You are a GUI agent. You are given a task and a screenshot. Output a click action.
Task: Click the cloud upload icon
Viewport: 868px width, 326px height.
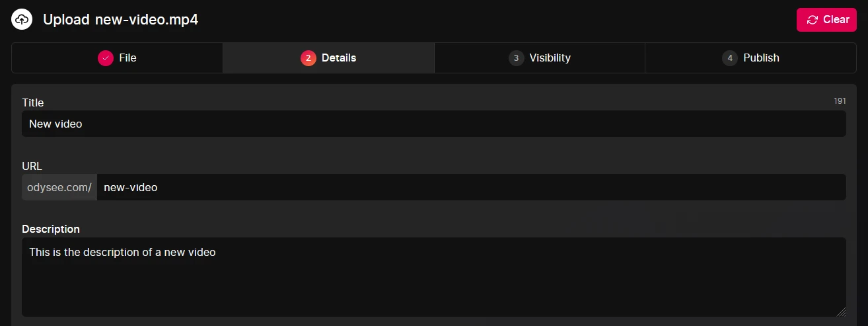[22, 20]
